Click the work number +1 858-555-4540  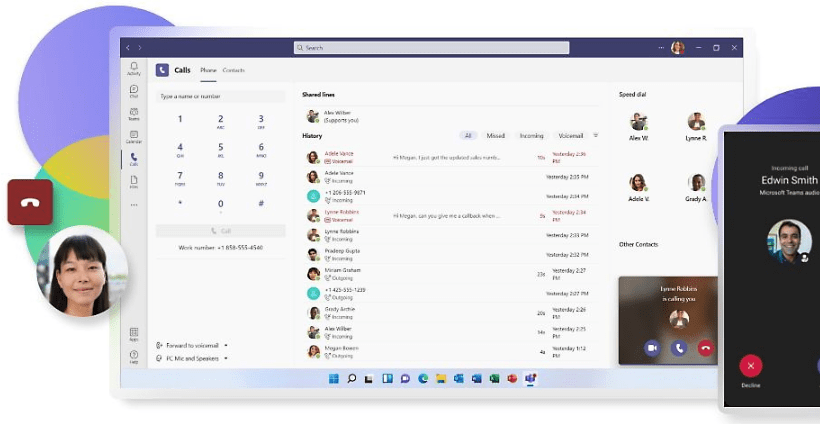pos(221,248)
